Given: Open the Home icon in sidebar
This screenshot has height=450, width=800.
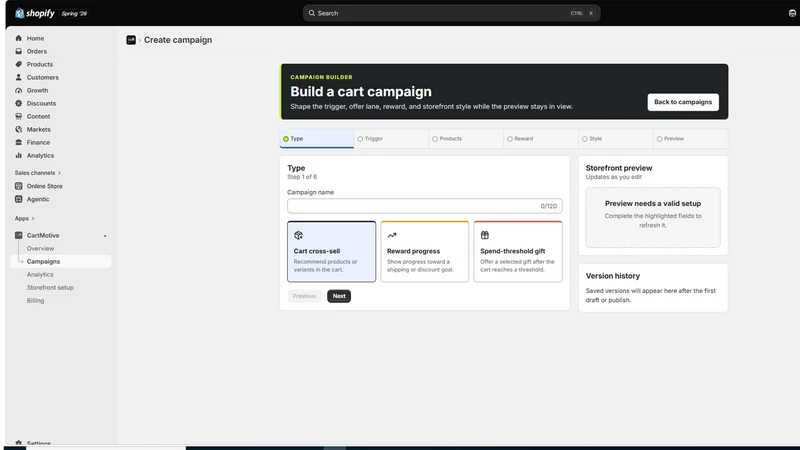Looking at the screenshot, I should [x=18, y=38].
